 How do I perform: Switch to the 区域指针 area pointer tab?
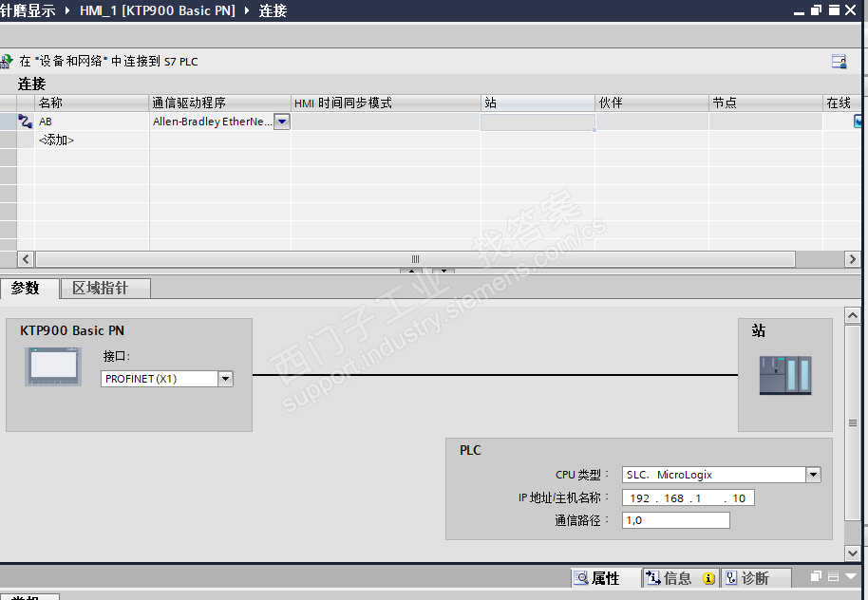pyautogui.click(x=105, y=289)
